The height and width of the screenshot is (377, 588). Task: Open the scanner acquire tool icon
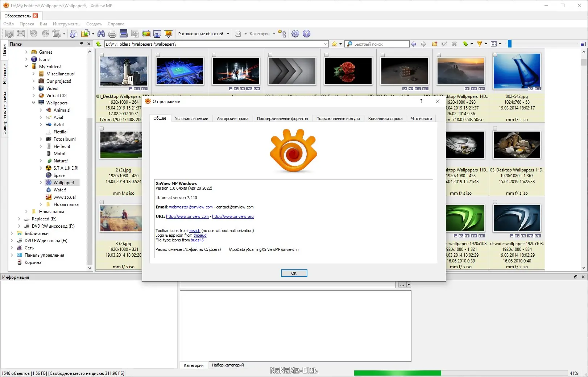pyautogui.click(x=124, y=34)
